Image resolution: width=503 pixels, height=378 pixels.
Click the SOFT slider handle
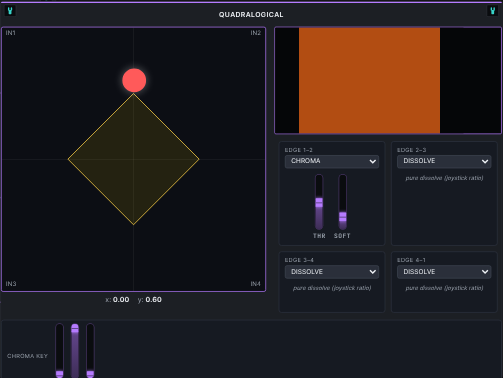(x=342, y=217)
